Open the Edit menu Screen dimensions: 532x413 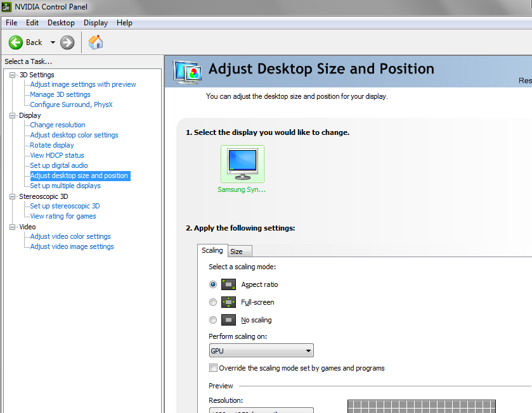click(32, 23)
